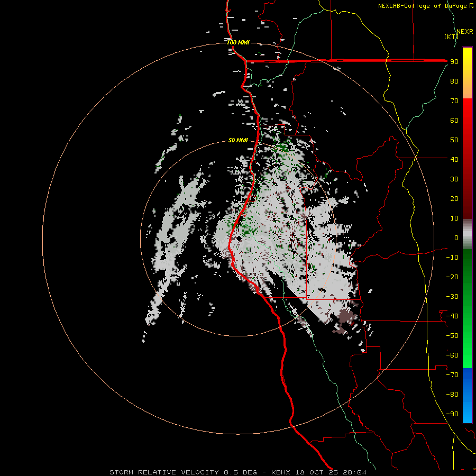Click the yellow-orange segment of the velocity color bar
This screenshot has width=476, height=476.
467,73
